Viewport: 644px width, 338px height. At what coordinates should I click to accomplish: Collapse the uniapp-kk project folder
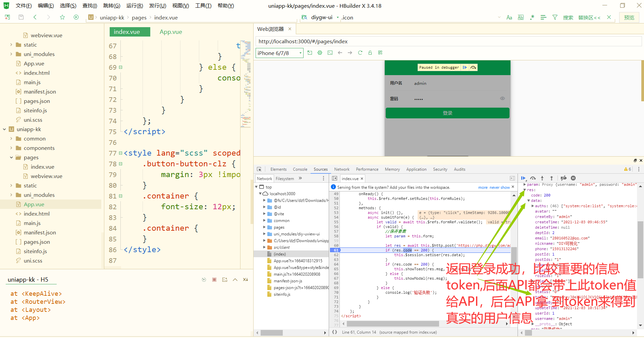coord(4,129)
